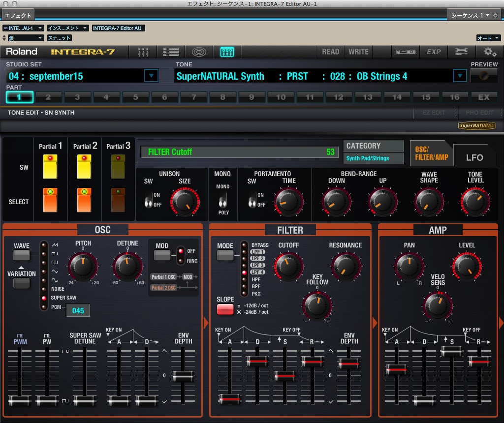Screen dimensions: 504x423
Task: Toggle Partial 2 SW switch
Action: (84, 167)
